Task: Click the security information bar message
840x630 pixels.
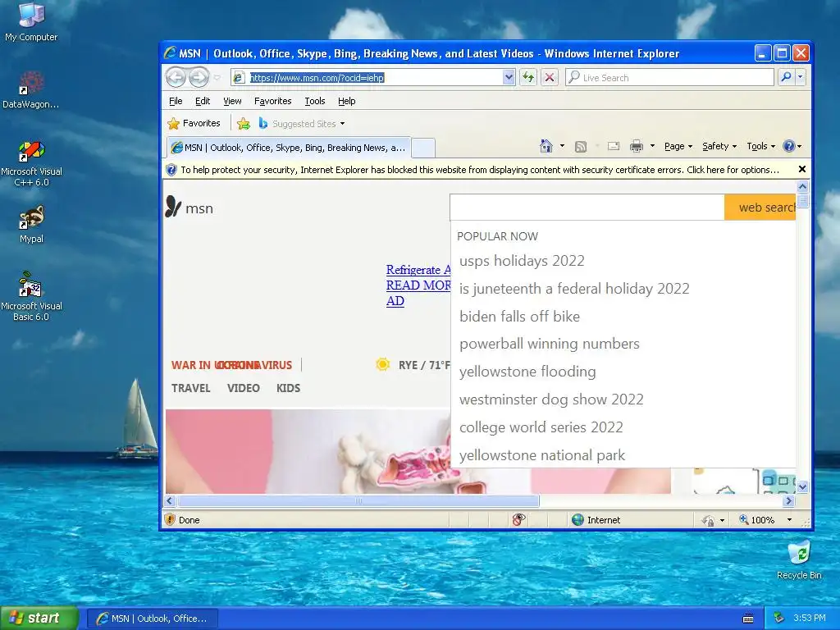Action: [479, 170]
